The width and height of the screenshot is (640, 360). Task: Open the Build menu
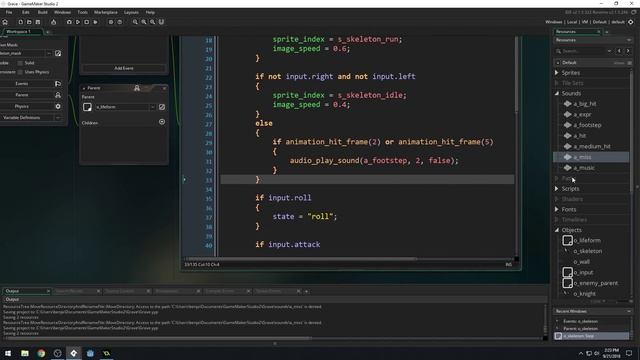click(42, 12)
